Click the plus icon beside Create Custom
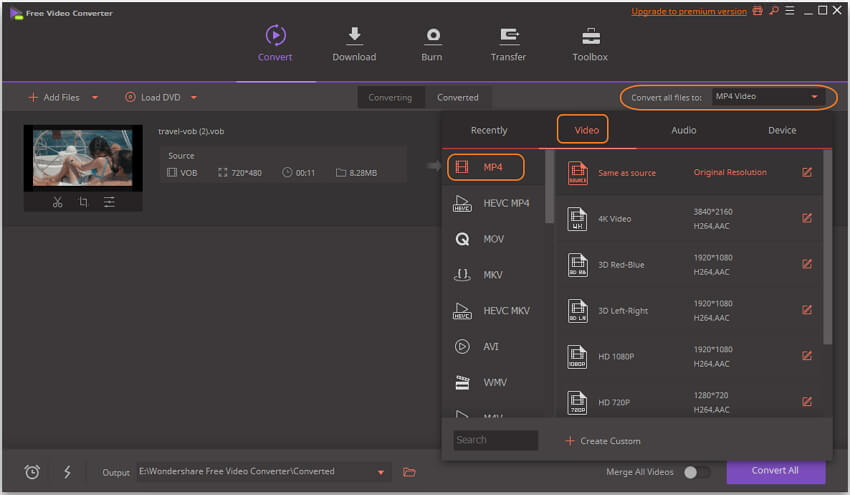 pyautogui.click(x=570, y=441)
